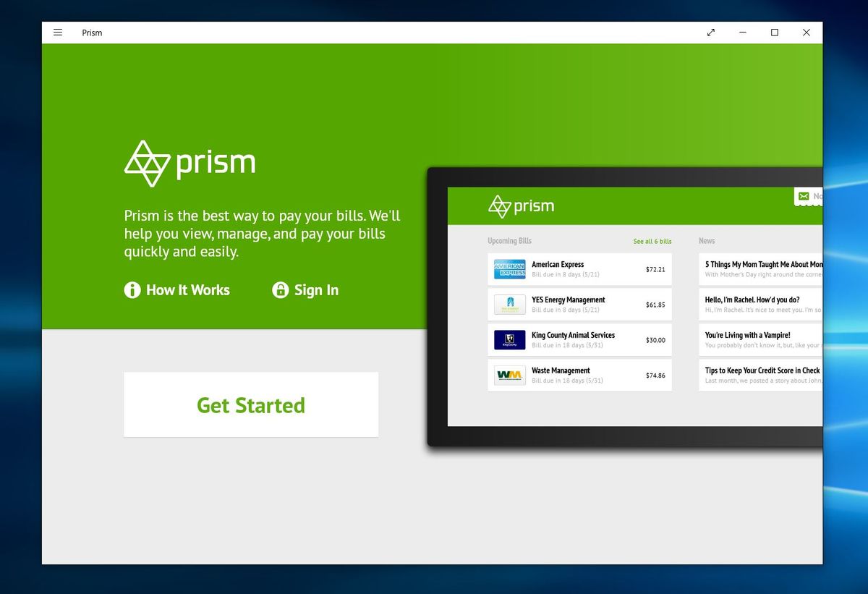Viewport: 868px width, 594px height.
Task: Click the Waste Management logo
Action: point(509,375)
